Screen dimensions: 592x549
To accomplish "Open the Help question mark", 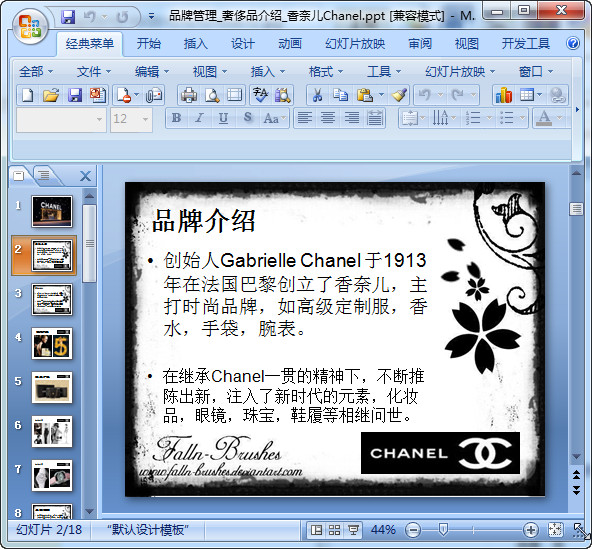I will 573,43.
